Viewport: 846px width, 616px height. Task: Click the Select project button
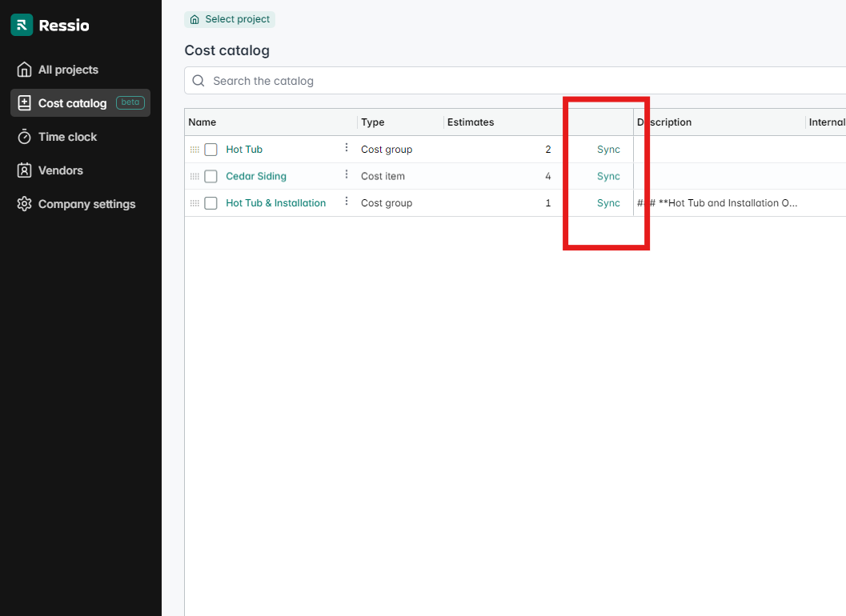pyautogui.click(x=229, y=18)
